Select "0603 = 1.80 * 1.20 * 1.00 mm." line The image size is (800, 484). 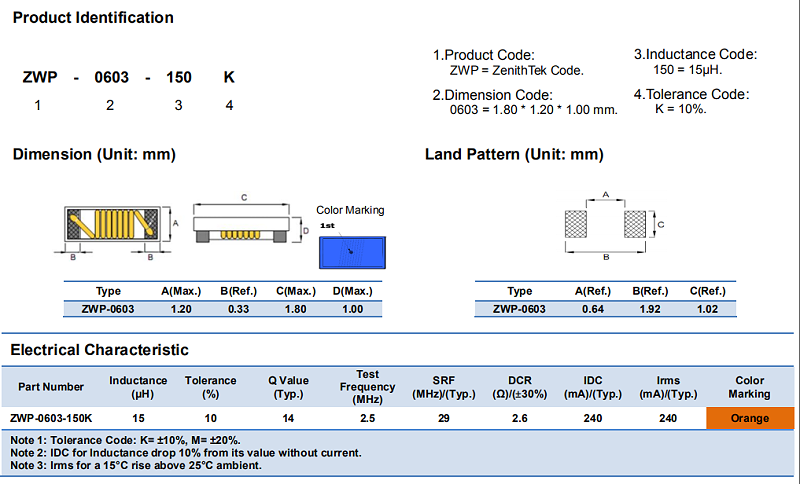534,110
